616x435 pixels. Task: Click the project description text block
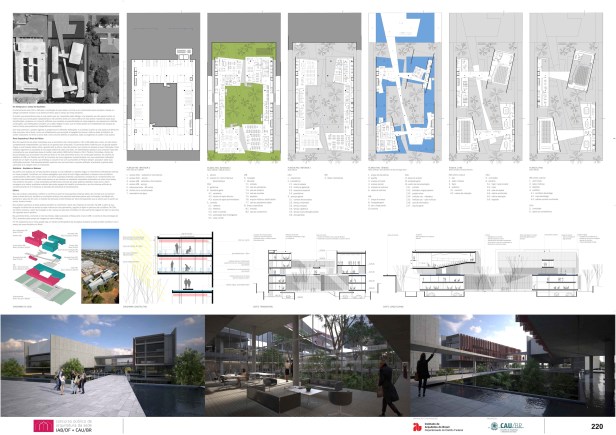62,165
